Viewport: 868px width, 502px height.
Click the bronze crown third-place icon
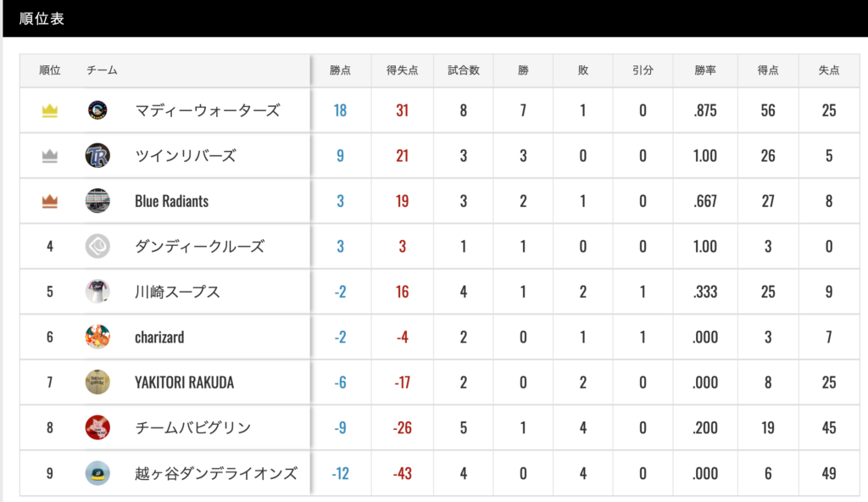(x=50, y=201)
